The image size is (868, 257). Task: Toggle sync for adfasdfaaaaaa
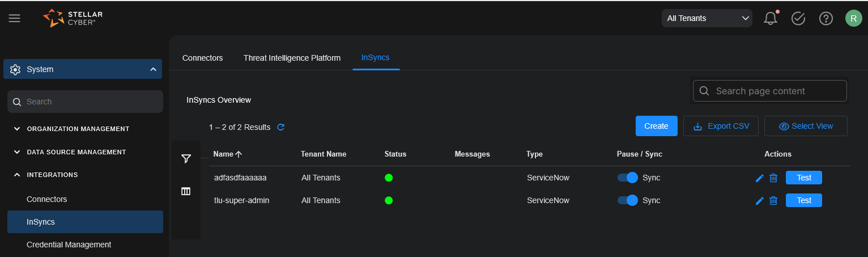click(x=628, y=178)
